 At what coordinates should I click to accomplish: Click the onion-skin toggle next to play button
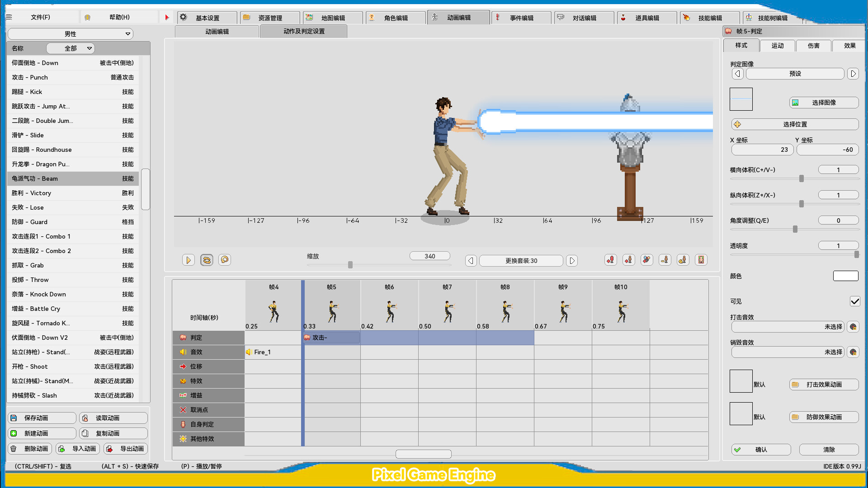point(207,260)
